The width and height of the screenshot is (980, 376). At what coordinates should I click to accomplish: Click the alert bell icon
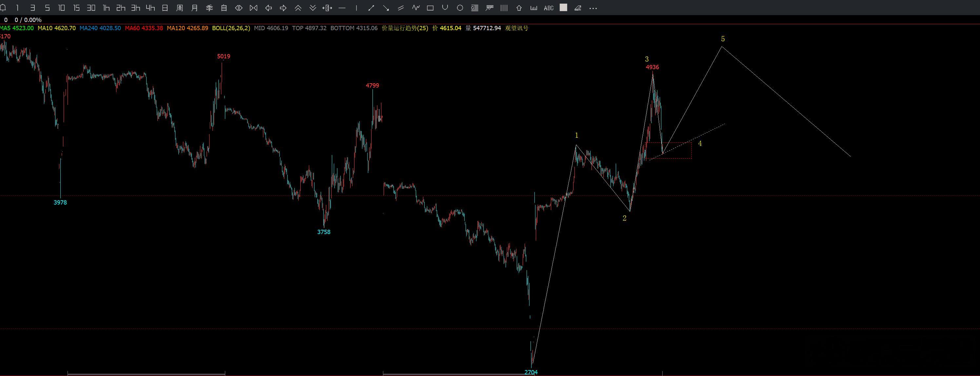[3, 8]
